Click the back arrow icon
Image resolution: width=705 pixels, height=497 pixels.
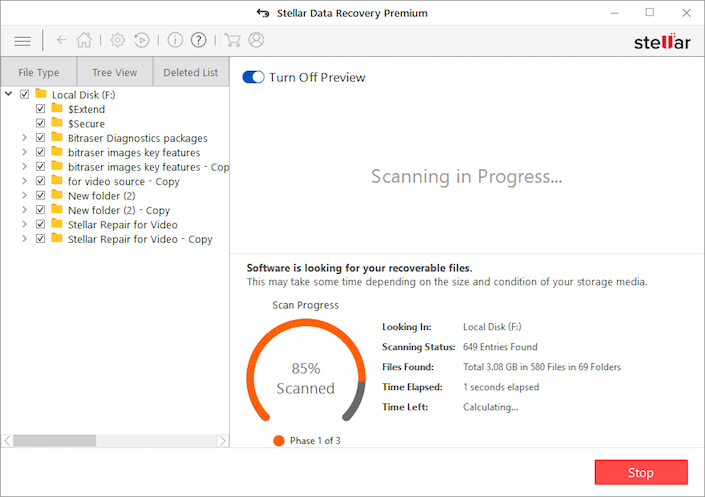(62, 41)
